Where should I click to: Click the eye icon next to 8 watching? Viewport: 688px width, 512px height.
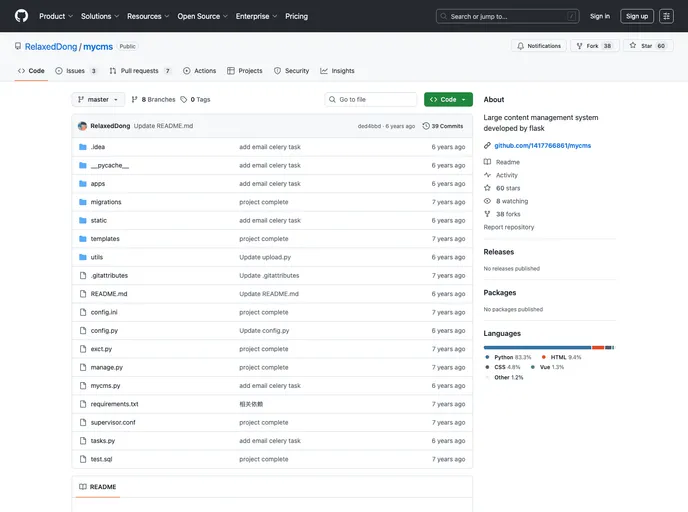point(487,201)
